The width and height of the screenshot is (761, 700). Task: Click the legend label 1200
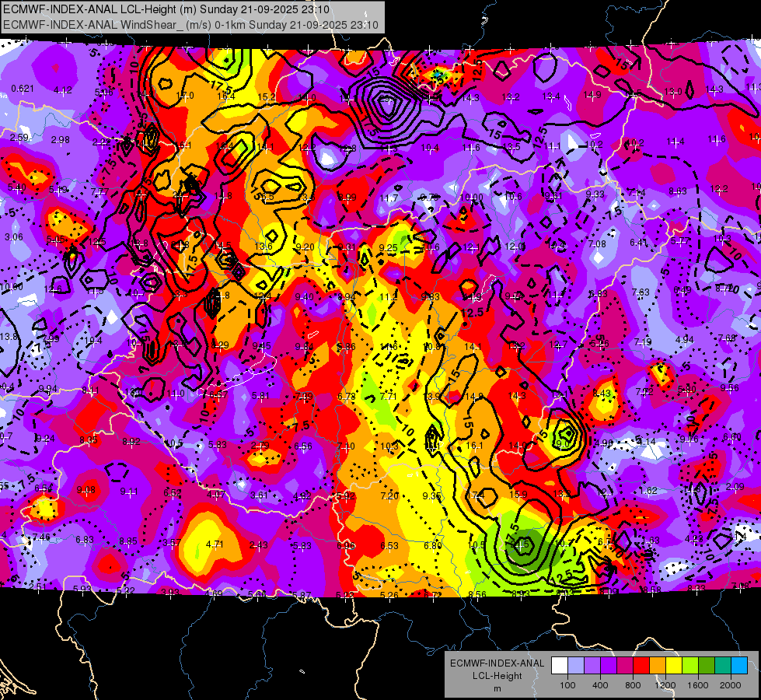coord(665,685)
